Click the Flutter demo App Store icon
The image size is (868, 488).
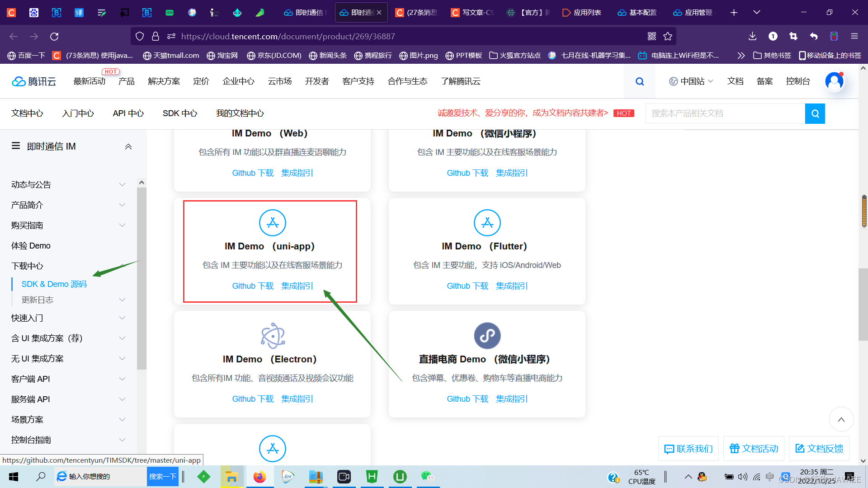487,223
